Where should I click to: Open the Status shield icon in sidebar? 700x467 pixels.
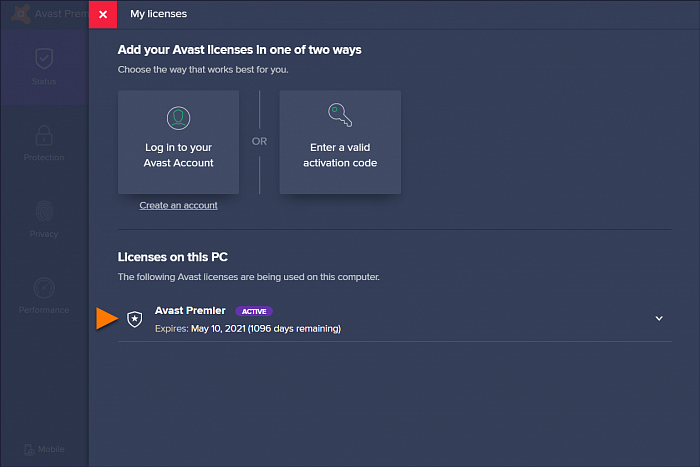coord(43,58)
